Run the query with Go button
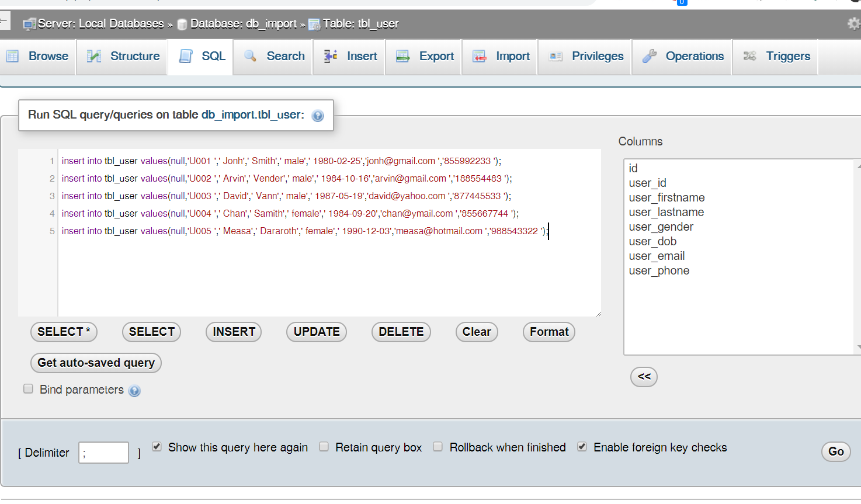The image size is (861, 504). [x=836, y=451]
